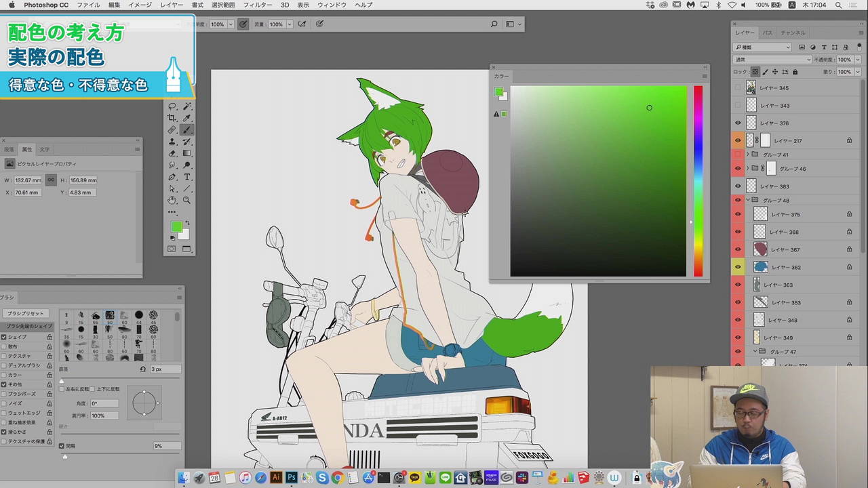Select the Path Selection tool

click(172, 188)
